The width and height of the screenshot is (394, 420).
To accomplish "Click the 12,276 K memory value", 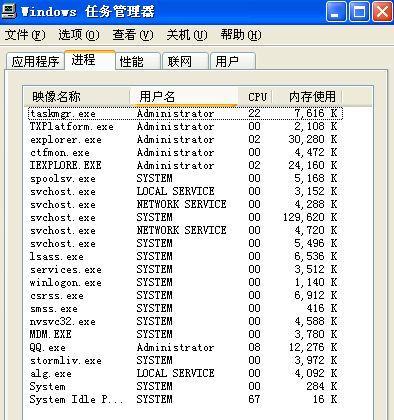I will coord(313,347).
